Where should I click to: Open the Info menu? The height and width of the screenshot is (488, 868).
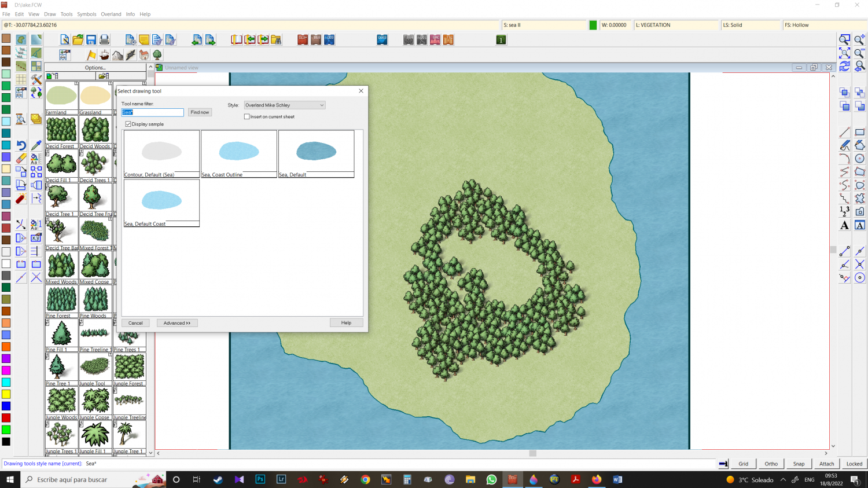coord(130,14)
